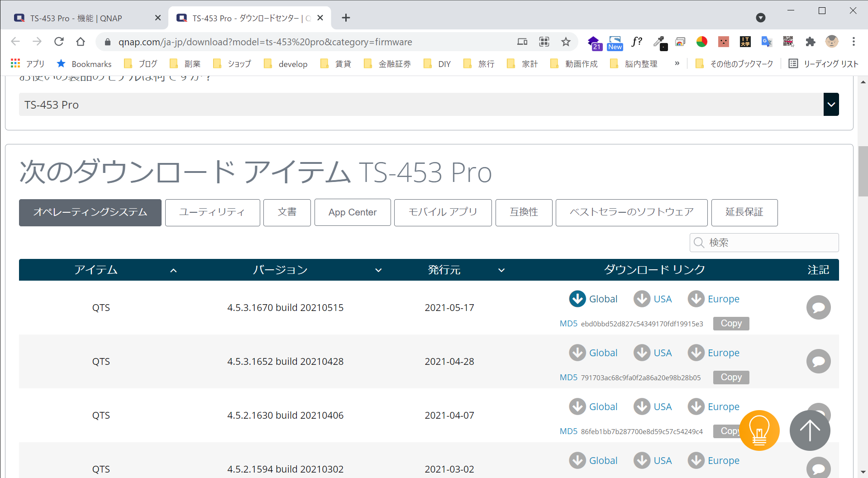868x478 pixels.
Task: Click USA download icon for build 20210428
Action: tap(642, 353)
